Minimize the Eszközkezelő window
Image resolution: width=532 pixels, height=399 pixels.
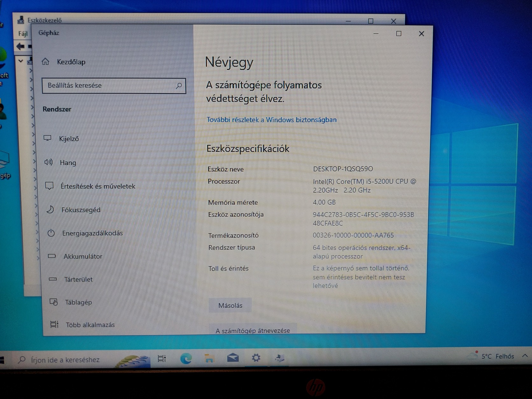click(x=348, y=21)
